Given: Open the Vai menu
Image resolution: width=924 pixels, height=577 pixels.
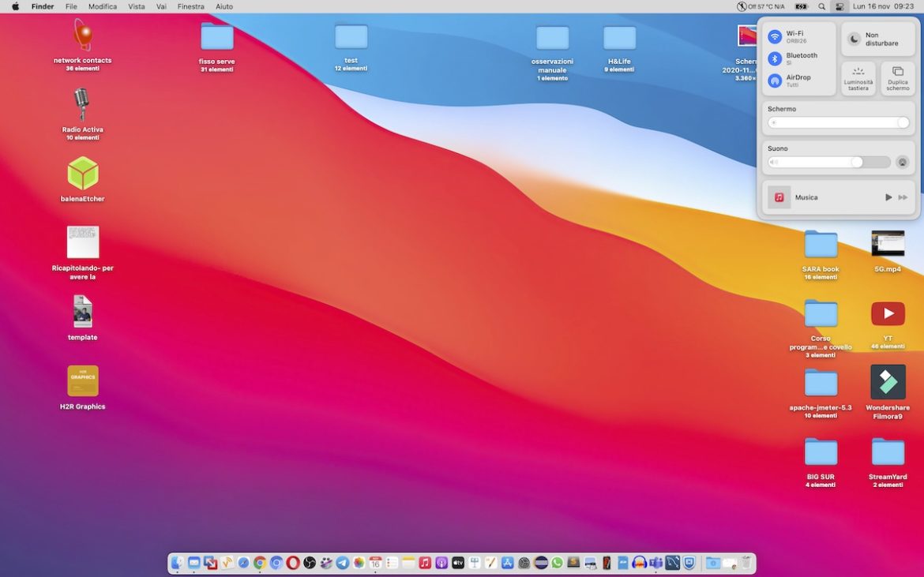Looking at the screenshot, I should click(x=161, y=6).
